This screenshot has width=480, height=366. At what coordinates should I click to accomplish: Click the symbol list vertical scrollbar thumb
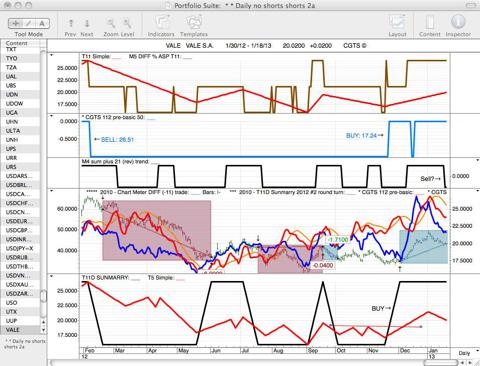(43, 296)
